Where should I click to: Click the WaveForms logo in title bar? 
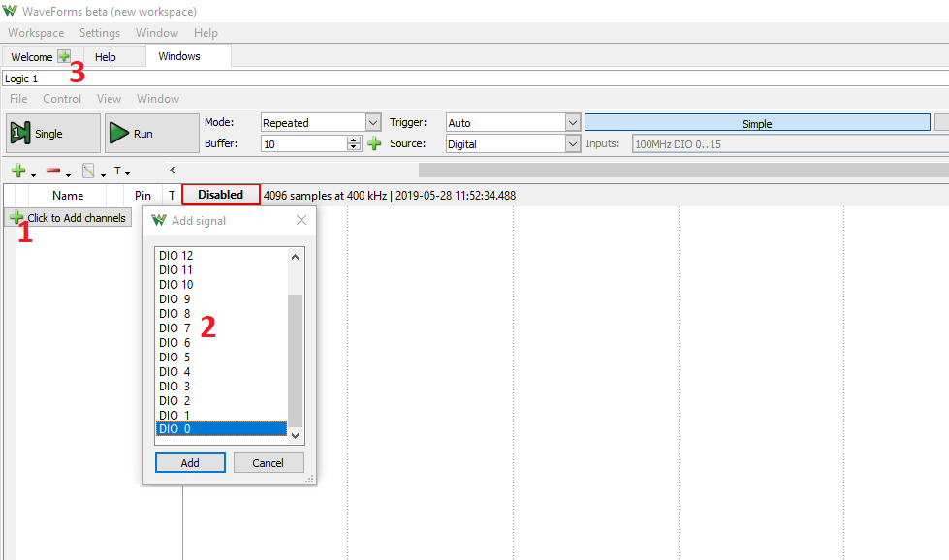point(10,11)
